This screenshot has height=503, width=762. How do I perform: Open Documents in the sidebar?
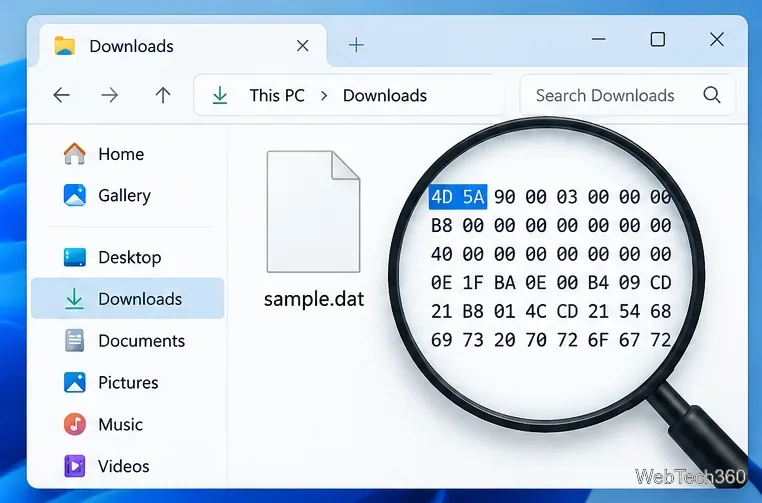click(x=141, y=341)
